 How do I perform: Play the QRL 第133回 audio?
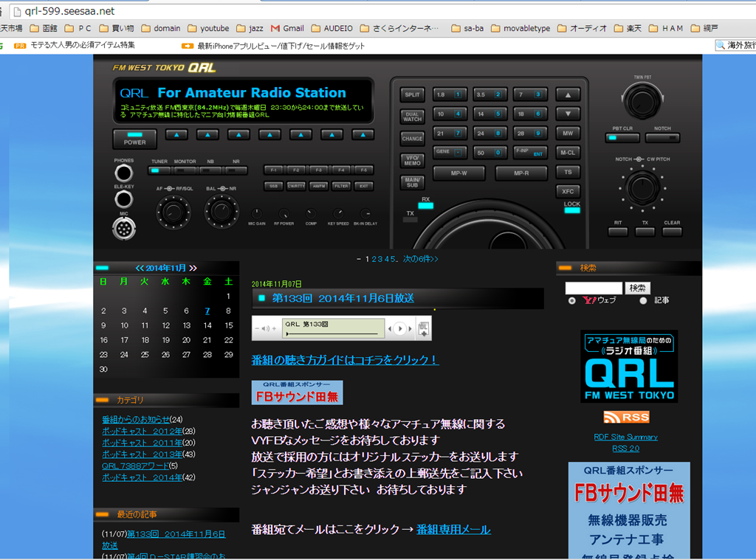(399, 328)
